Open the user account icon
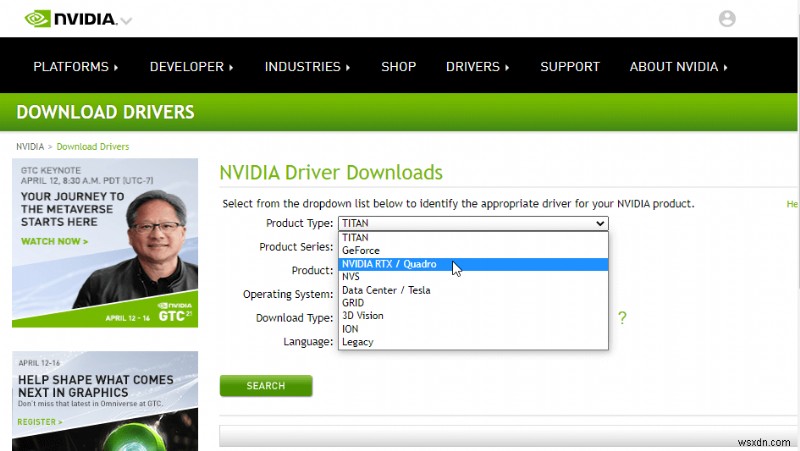 tap(727, 19)
